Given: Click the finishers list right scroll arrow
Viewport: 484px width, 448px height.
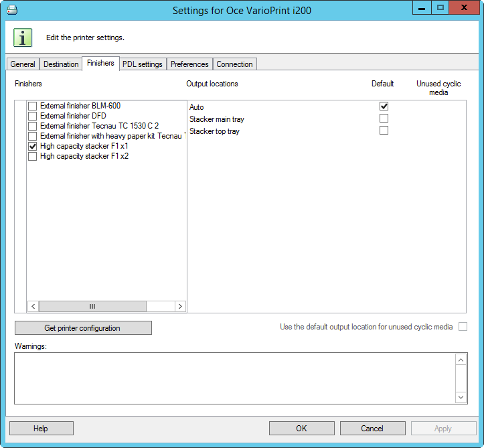Looking at the screenshot, I should click(180, 306).
